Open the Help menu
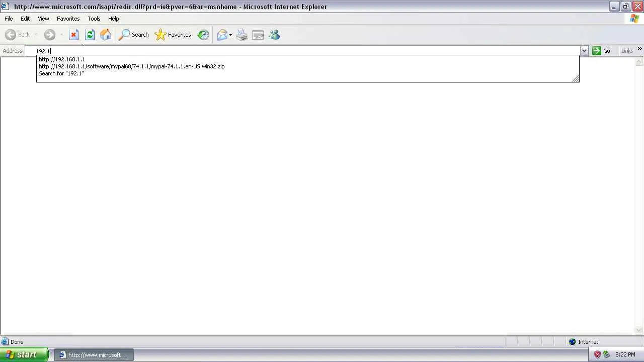 click(x=114, y=19)
